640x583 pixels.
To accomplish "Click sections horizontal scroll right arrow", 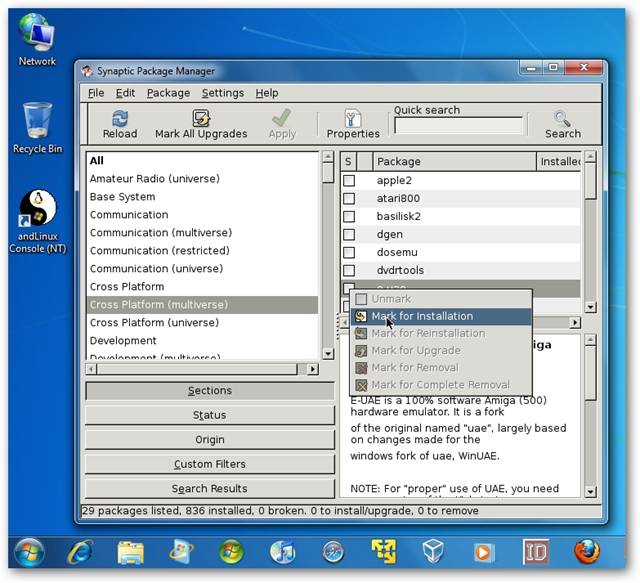I will click(313, 369).
